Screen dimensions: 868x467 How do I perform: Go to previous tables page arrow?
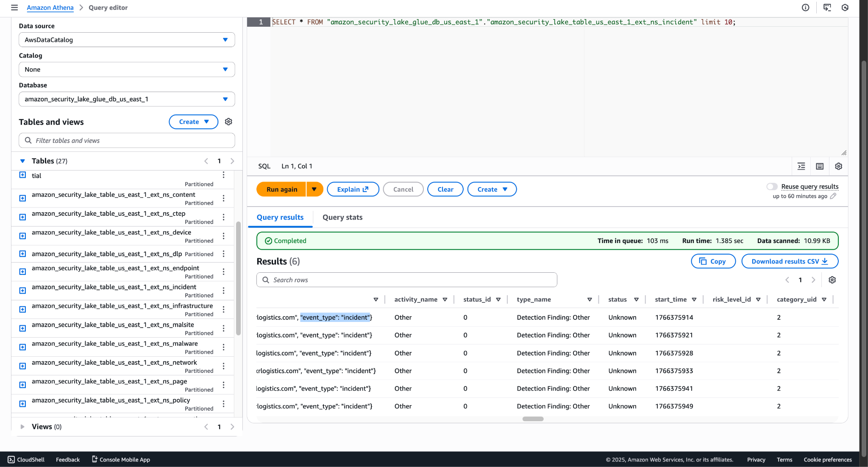click(206, 161)
